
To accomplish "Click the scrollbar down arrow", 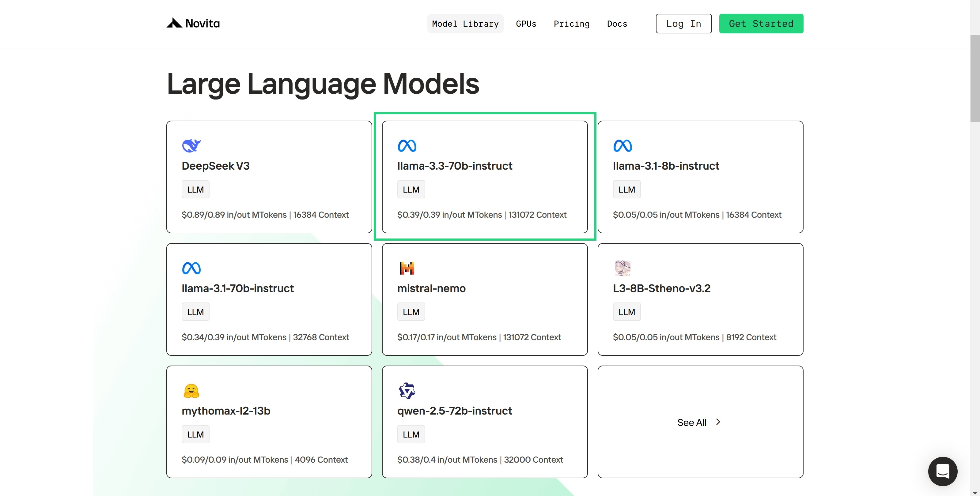I will tap(975, 493).
